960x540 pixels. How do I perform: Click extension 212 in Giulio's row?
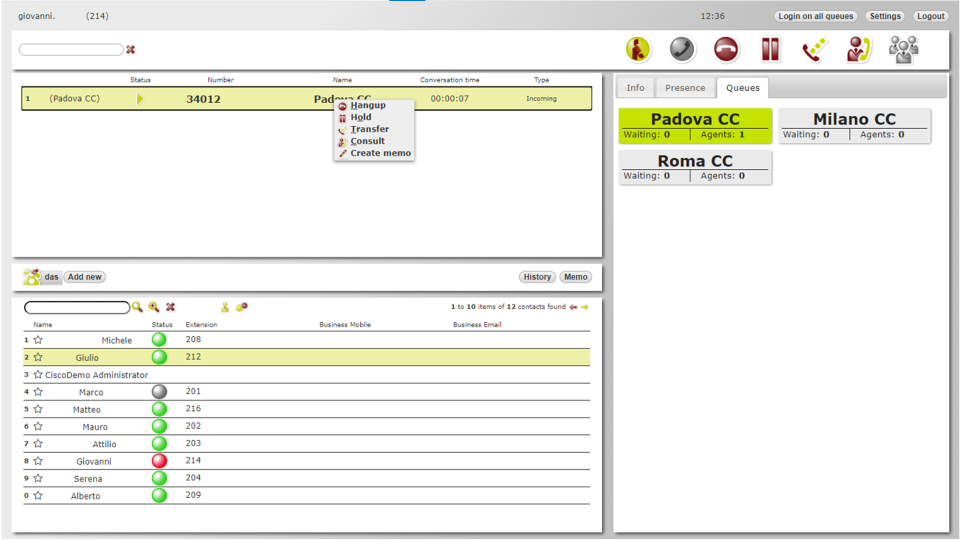(193, 356)
